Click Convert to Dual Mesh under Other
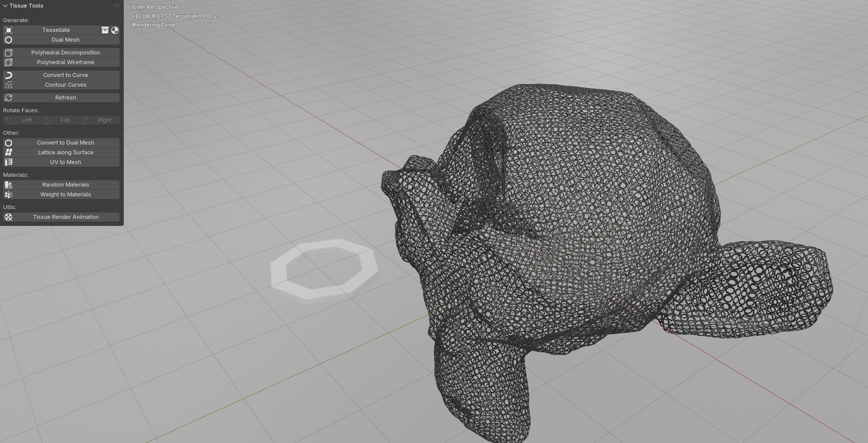The width and height of the screenshot is (868, 443). 65,142
